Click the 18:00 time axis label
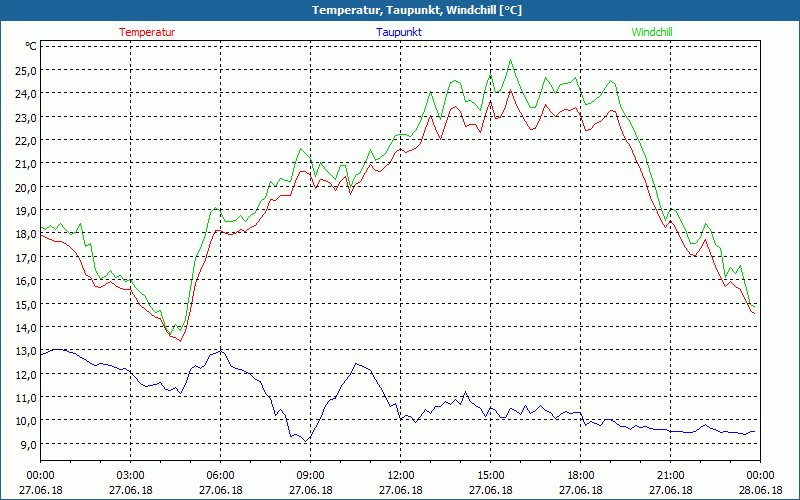Viewport: 800px width, 500px height. 580,475
